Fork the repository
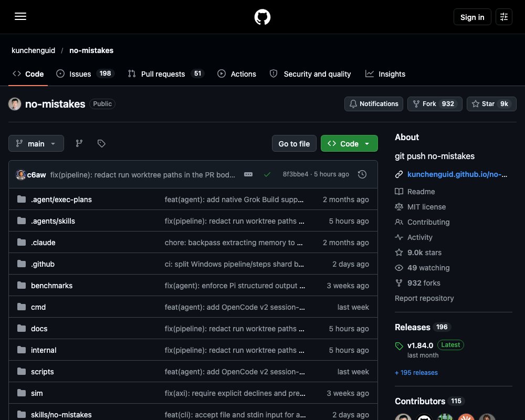Screen dimensions: 525x420 435,104
